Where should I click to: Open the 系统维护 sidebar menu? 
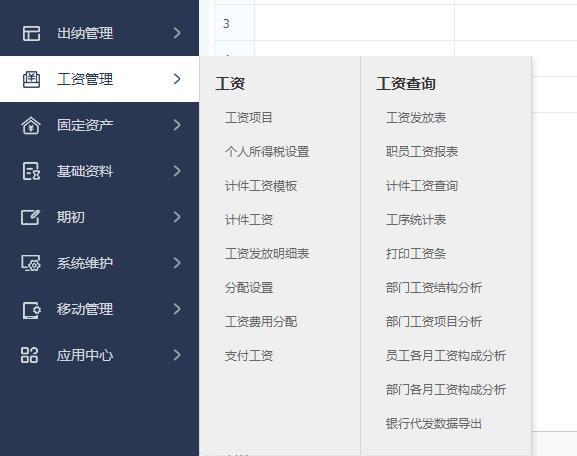(x=99, y=263)
